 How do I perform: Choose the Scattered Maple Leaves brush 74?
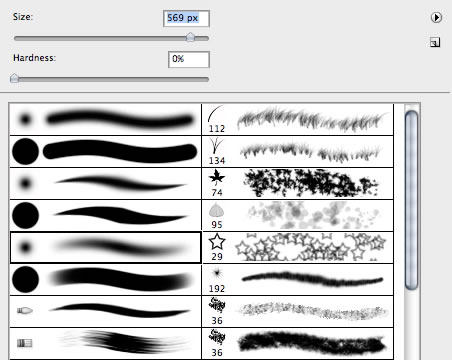(x=298, y=184)
